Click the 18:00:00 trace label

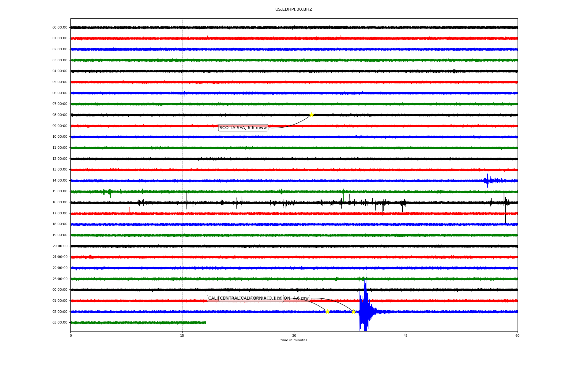[x=60, y=224]
